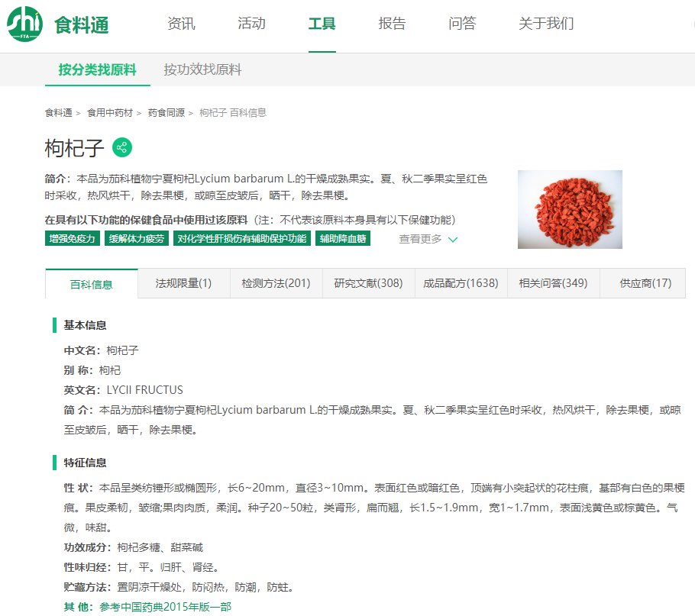Click 参考中国药典2015年版一部 reference link
Image resolution: width=695 pixels, height=616 pixels.
165,607
